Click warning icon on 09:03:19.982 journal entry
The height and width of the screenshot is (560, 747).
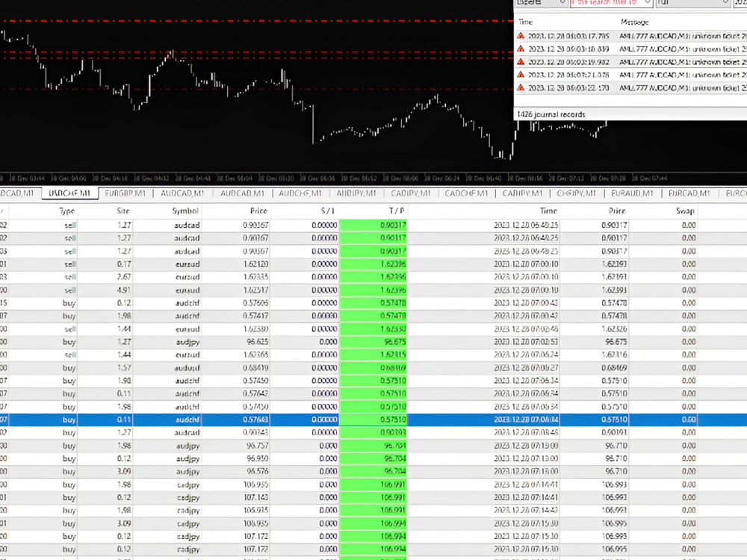point(521,62)
